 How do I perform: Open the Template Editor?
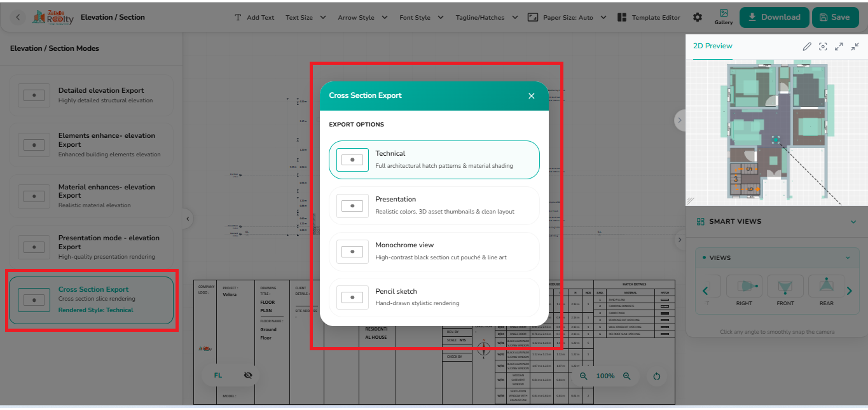(648, 17)
